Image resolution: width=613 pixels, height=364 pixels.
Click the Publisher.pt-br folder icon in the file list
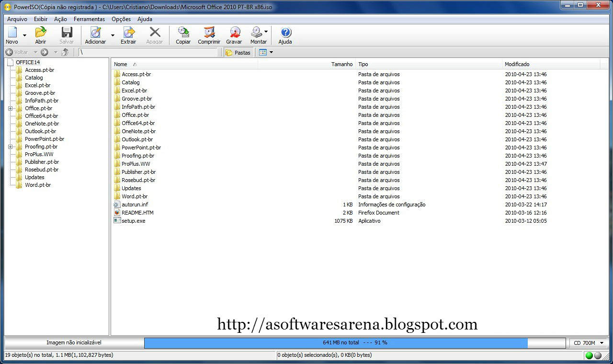pyautogui.click(x=117, y=172)
